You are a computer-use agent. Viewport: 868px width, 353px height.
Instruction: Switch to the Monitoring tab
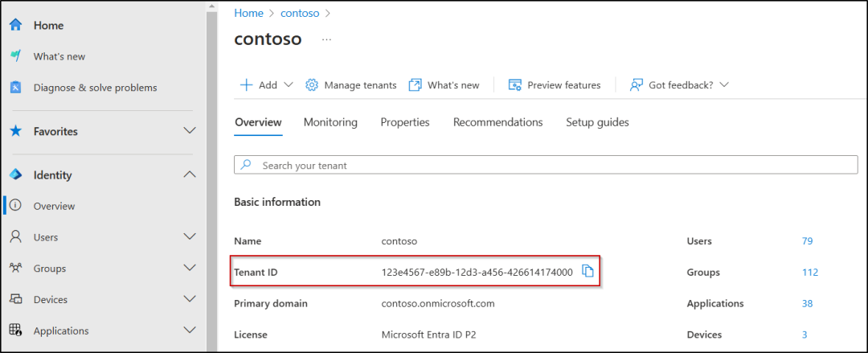pos(330,122)
